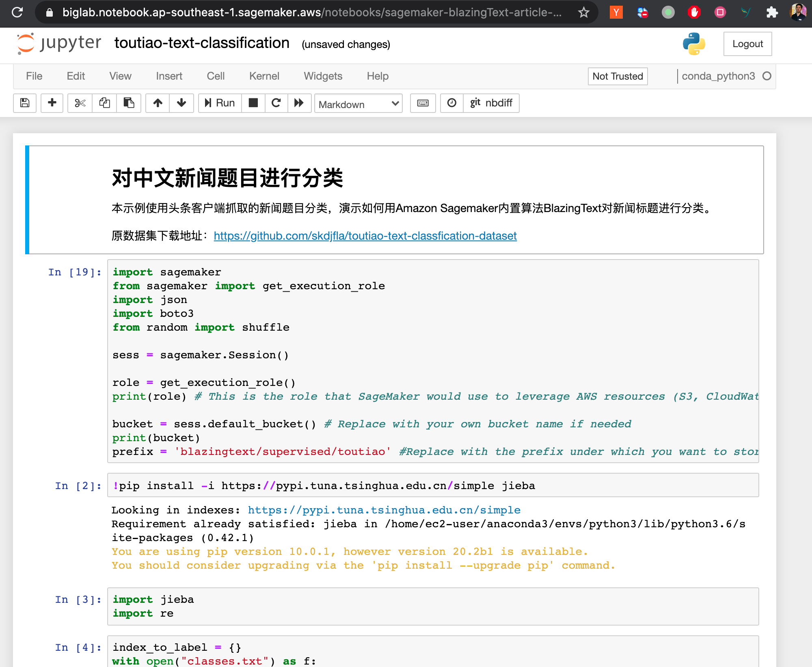Click the Logout button
The height and width of the screenshot is (667, 812).
coord(747,43)
